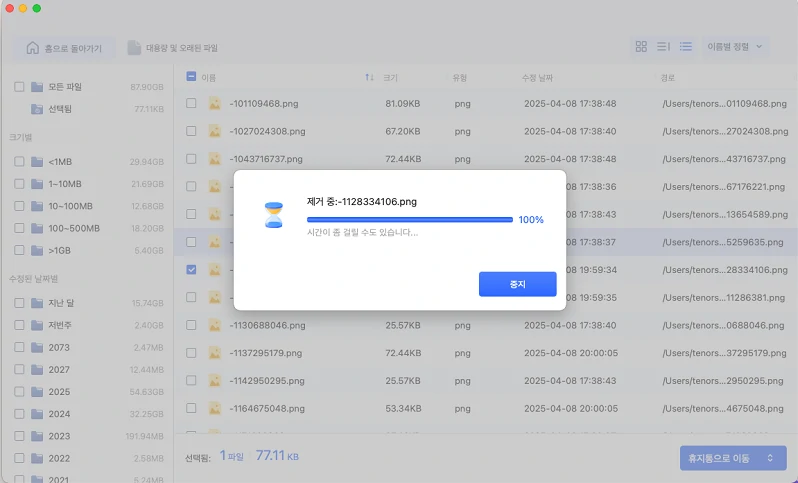This screenshot has width=798, height=483.
Task: Check the box for -1137295179.png
Action: (x=191, y=353)
